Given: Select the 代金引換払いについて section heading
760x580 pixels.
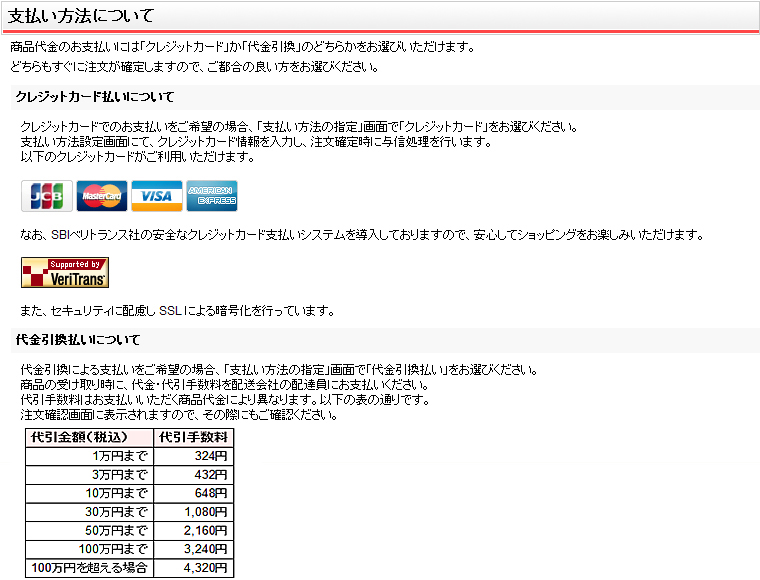Looking at the screenshot, I should (x=79, y=340).
